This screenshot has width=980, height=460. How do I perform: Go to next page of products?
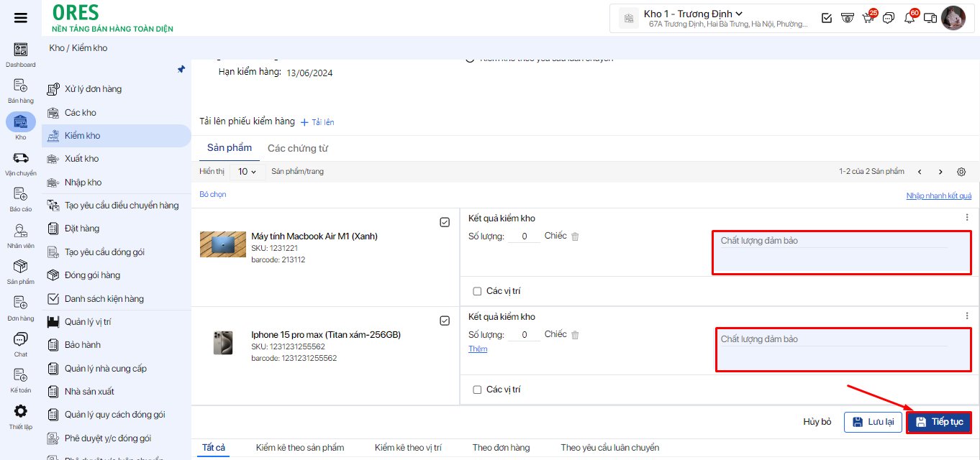[940, 172]
